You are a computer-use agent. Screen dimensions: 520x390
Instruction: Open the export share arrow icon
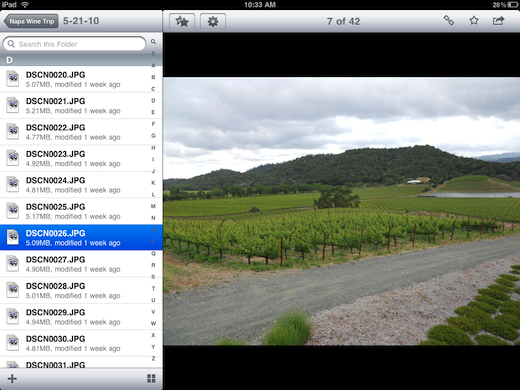499,21
